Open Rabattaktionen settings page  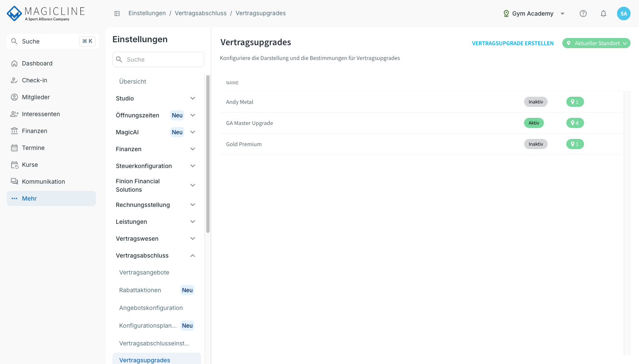140,290
